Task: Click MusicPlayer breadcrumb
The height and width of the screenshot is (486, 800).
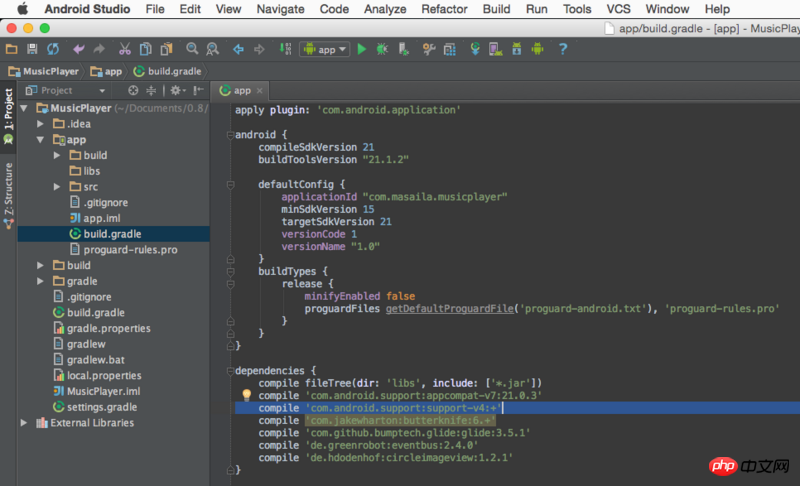Action: 44,71
